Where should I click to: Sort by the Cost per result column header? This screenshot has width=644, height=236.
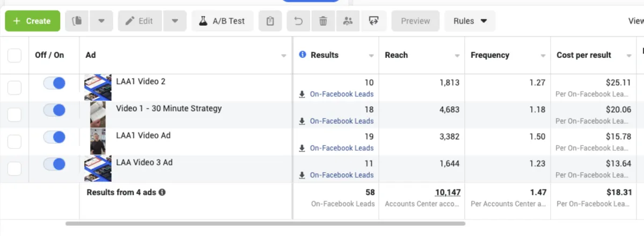[x=584, y=55]
